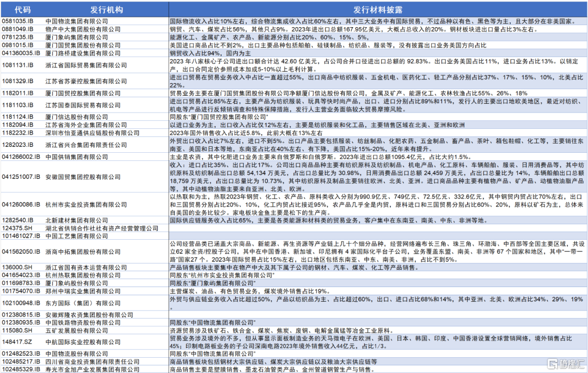Select issuer 杭州热联集团股份有限公司
Image resolution: width=588 pixels, height=373 pixels.
click(83, 275)
